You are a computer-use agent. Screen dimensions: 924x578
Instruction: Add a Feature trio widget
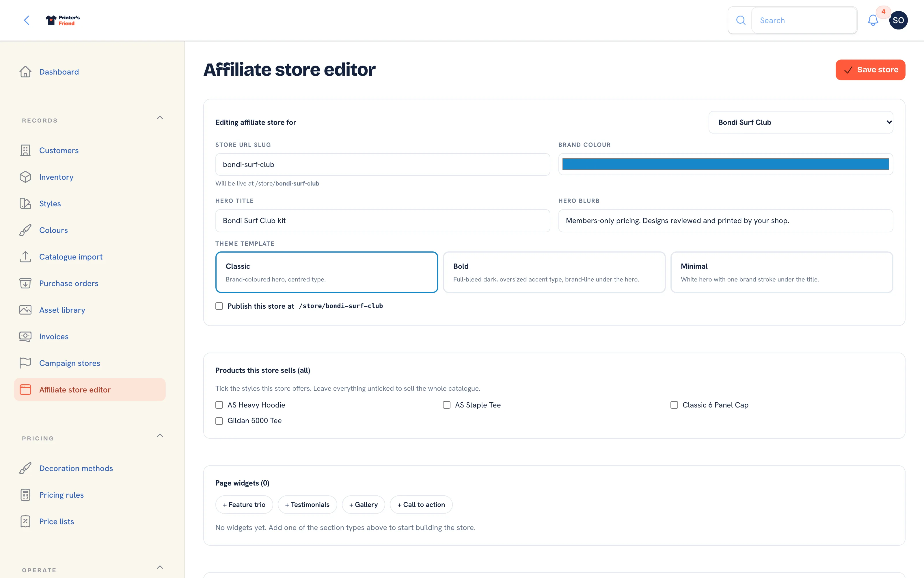point(244,505)
